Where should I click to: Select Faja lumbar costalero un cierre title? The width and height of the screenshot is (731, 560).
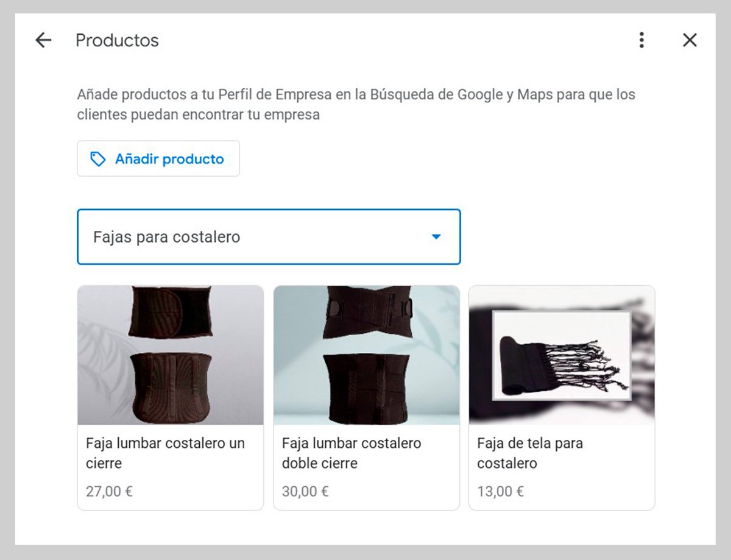pos(165,453)
